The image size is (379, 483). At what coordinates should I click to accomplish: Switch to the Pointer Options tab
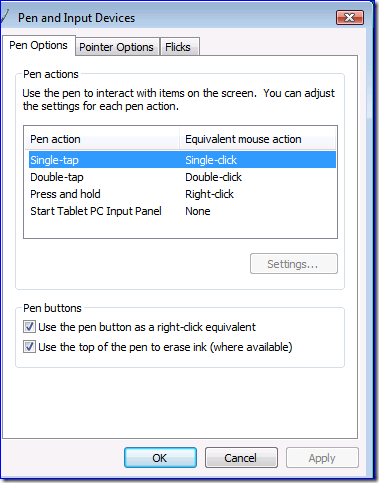point(116,47)
